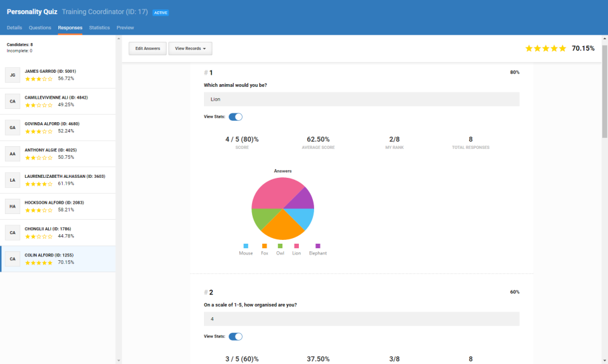This screenshot has width=608, height=364.
Task: Click the star rating beside 70.15% score
Action: click(x=545, y=48)
